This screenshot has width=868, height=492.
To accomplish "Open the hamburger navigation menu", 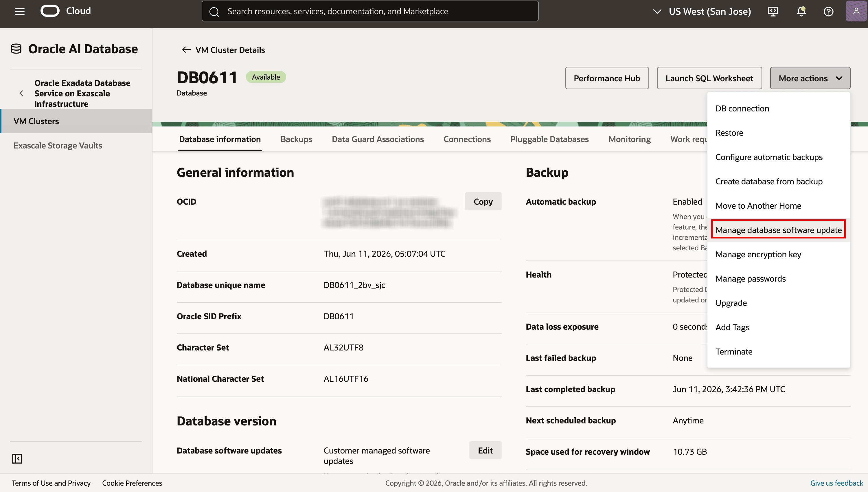I will [x=20, y=12].
